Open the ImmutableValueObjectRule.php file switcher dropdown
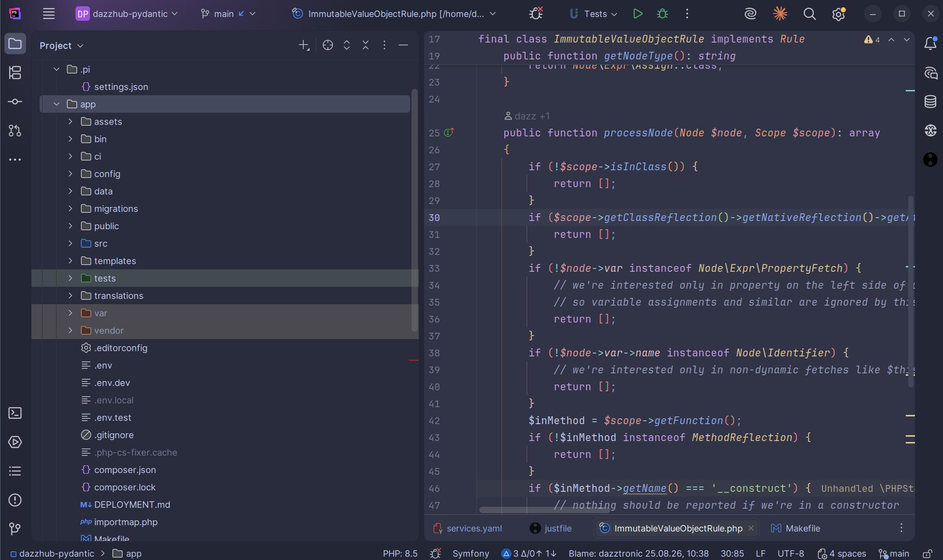This screenshot has height=560, width=943. 395,14
